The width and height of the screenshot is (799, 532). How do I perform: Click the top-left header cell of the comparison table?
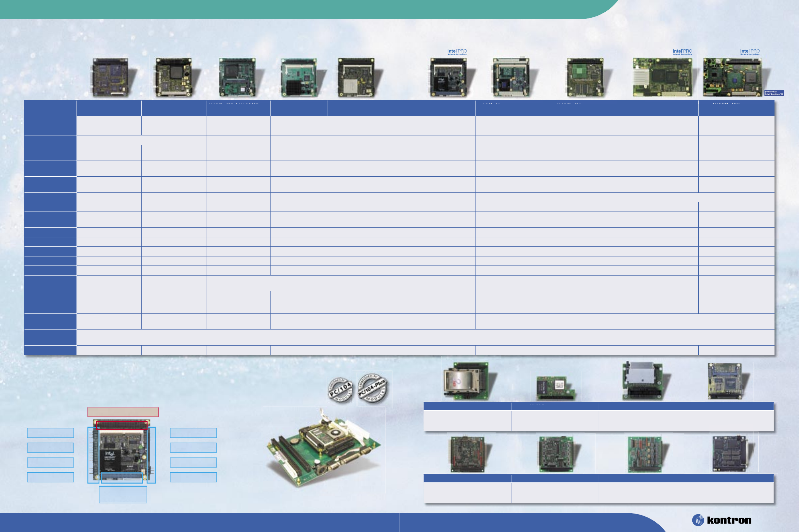click(50, 108)
